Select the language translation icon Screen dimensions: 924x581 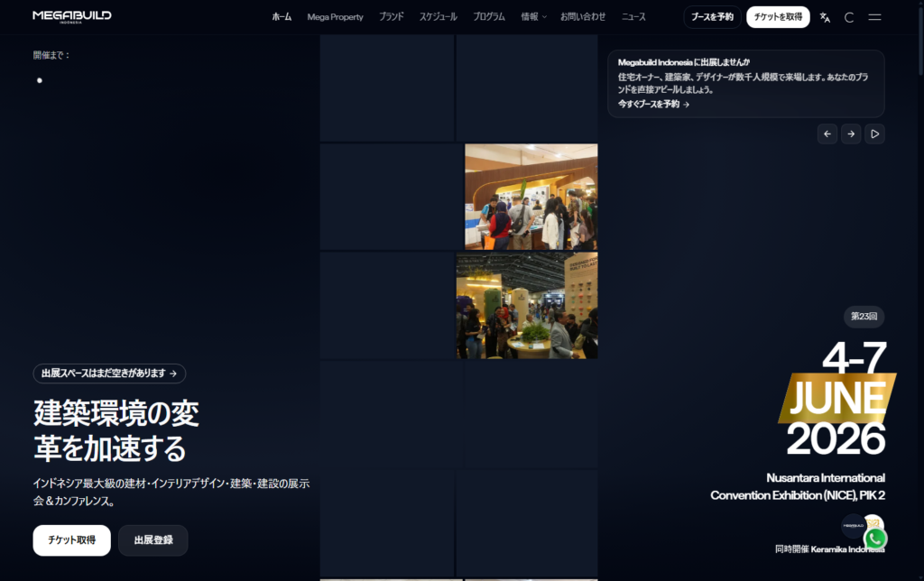click(824, 16)
